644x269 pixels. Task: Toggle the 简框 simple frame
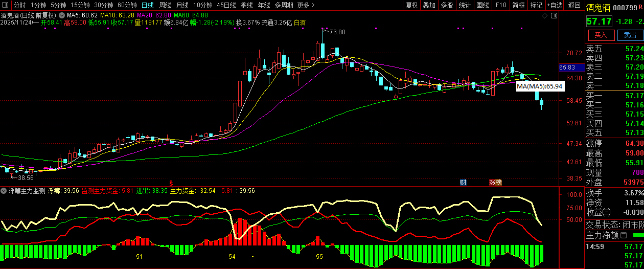point(519,5)
